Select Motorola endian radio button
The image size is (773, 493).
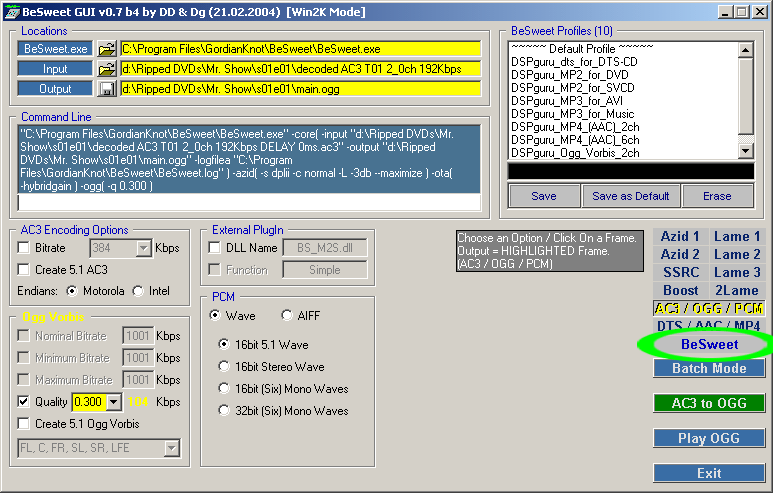click(72, 291)
